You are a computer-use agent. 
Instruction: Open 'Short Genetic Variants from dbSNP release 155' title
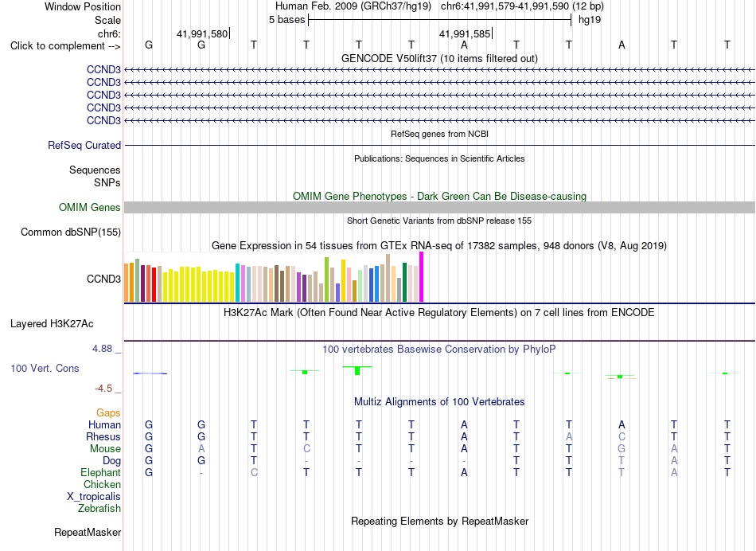(439, 221)
